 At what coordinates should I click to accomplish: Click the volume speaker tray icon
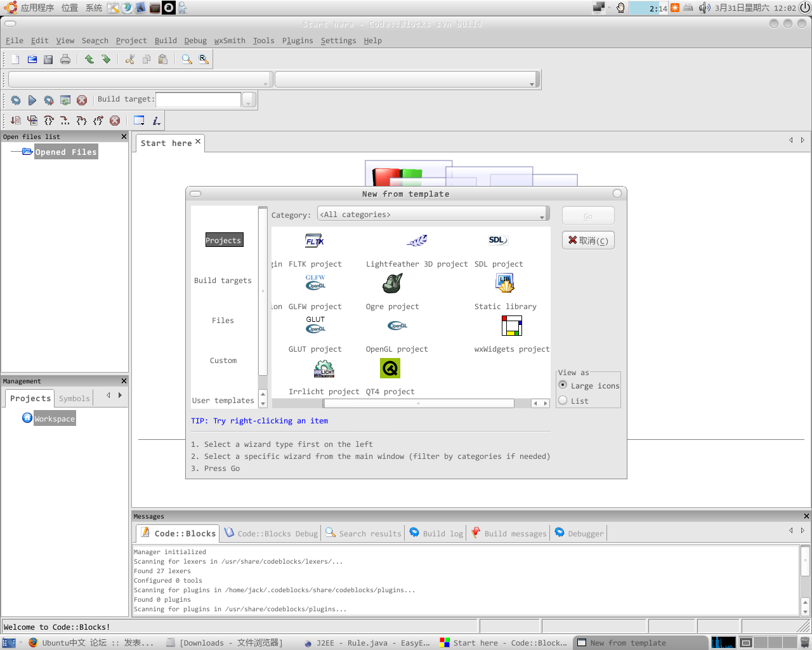(704, 8)
